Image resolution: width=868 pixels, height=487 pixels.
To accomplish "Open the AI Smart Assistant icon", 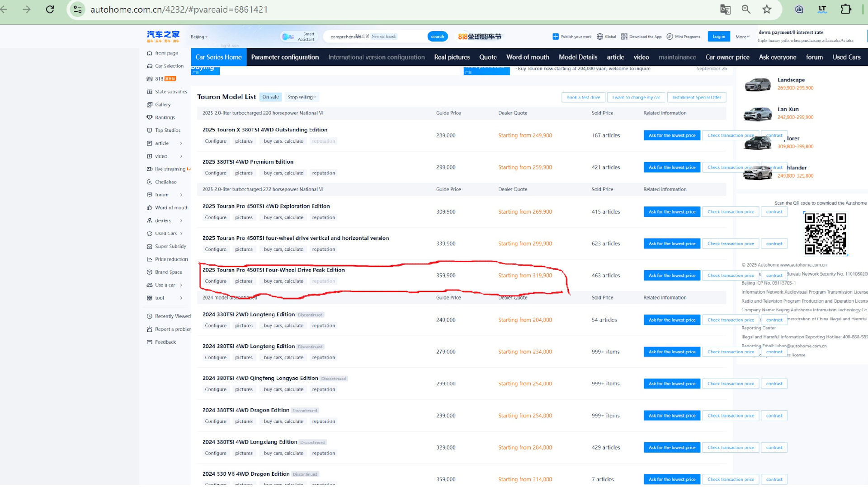I will tap(288, 37).
